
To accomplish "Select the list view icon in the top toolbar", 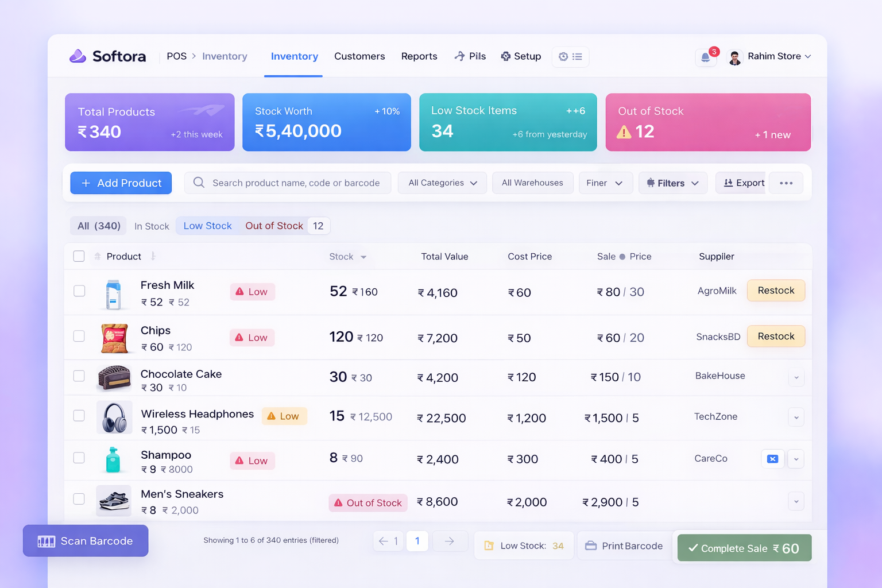I will pos(578,57).
